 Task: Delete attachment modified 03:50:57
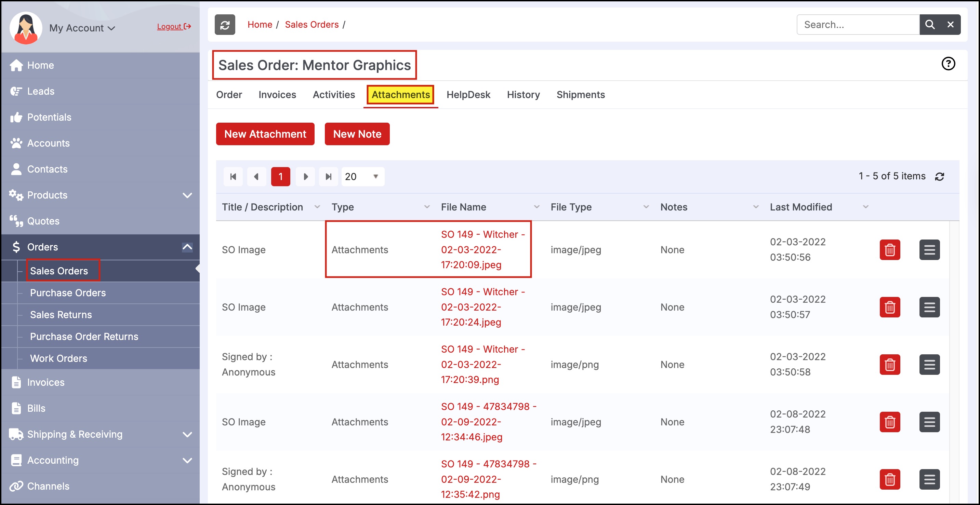tap(890, 307)
